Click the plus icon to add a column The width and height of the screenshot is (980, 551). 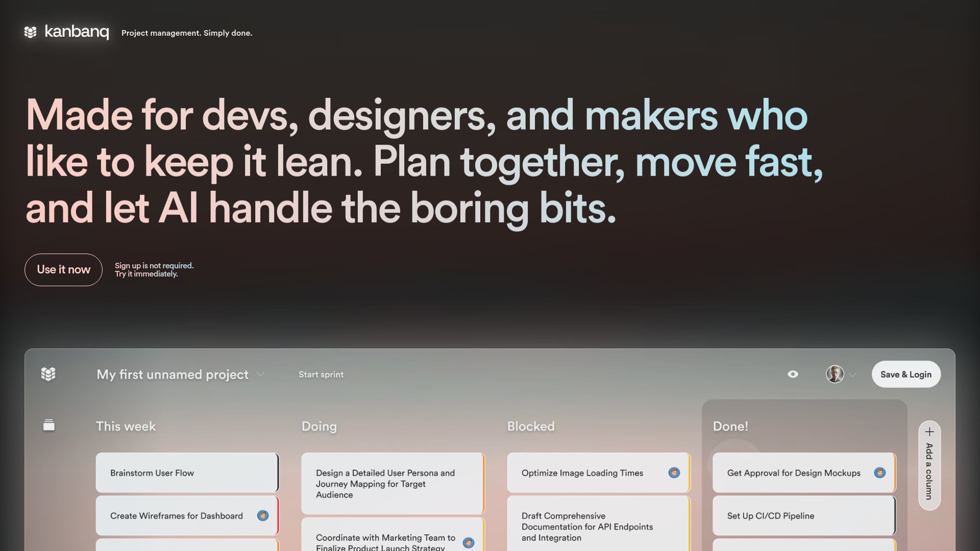click(929, 432)
